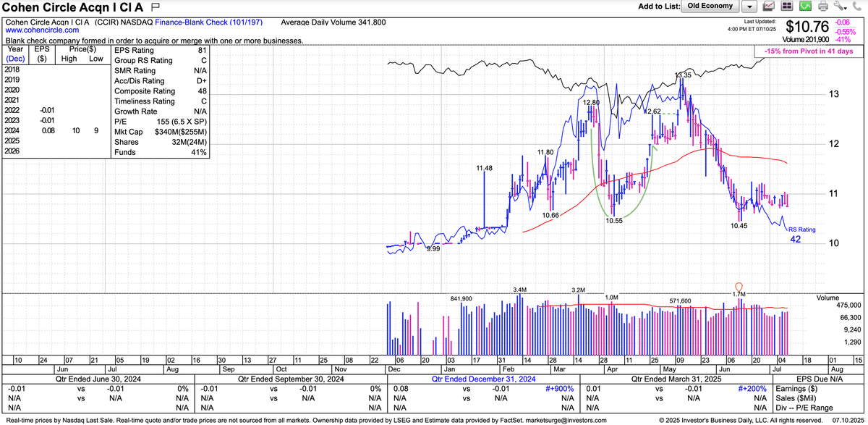Click the 13.35 price high label
Screen dimensions: 868x425
click(683, 75)
